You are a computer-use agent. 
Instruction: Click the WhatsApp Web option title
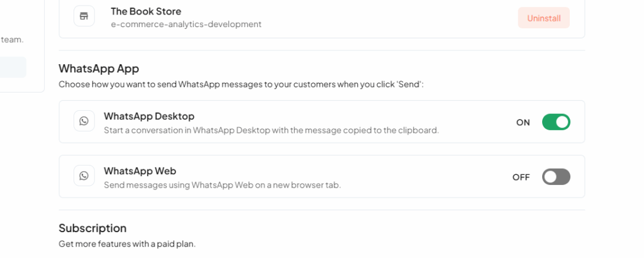(140, 171)
